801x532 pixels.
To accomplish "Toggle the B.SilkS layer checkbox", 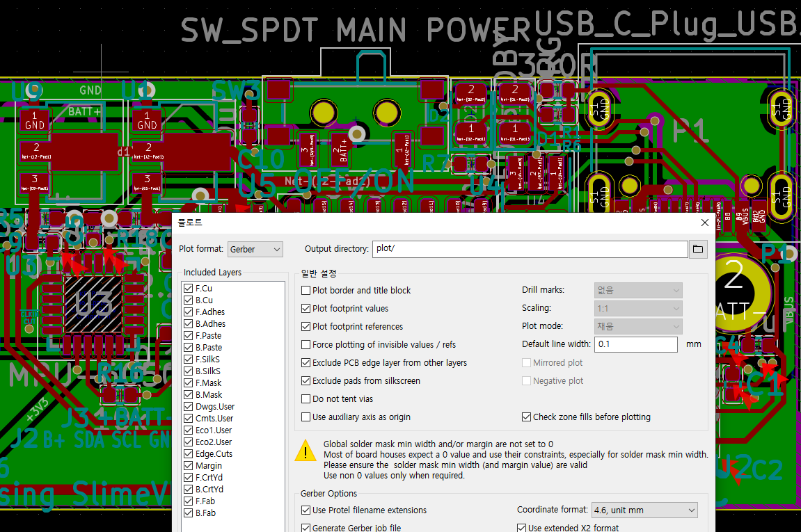I will pos(188,371).
